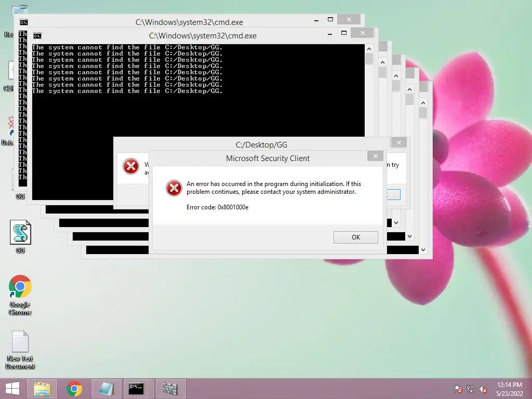The image size is (532, 399).
Task: Click scroll-up arrow in front cmd.exe window
Action: coord(369,49)
